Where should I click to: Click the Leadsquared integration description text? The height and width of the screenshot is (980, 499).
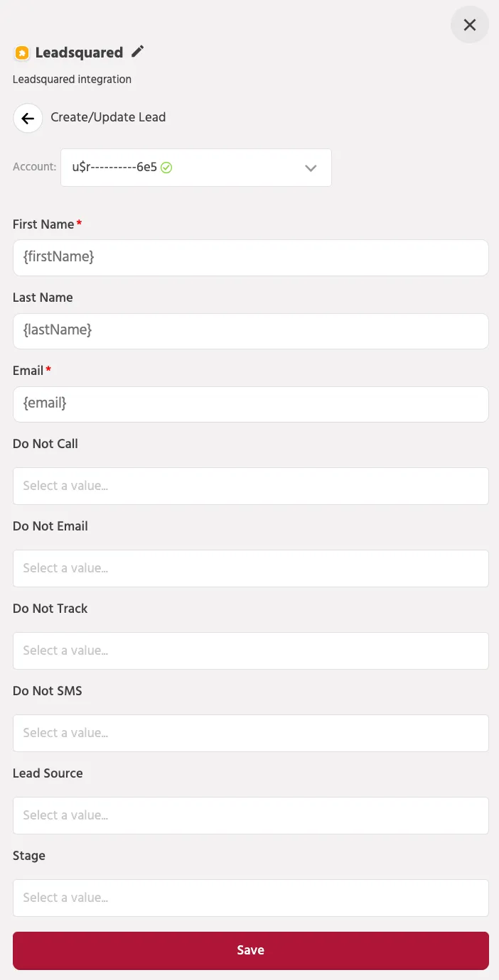72,80
